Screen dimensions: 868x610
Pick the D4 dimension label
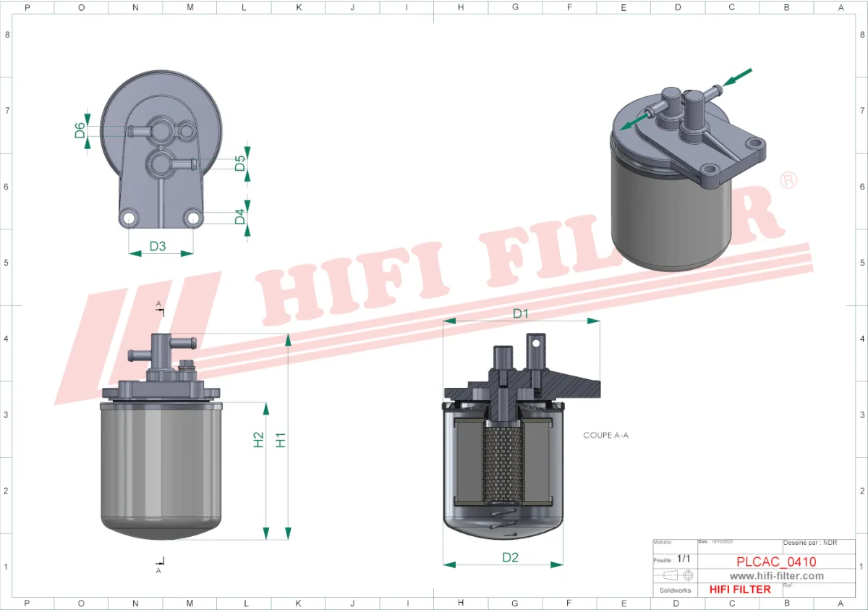point(240,216)
